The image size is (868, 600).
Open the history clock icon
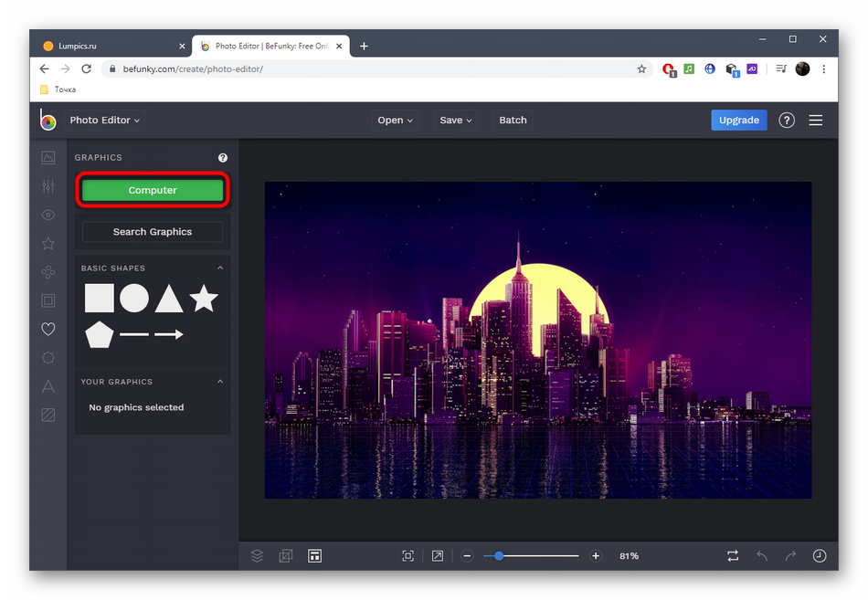click(819, 555)
